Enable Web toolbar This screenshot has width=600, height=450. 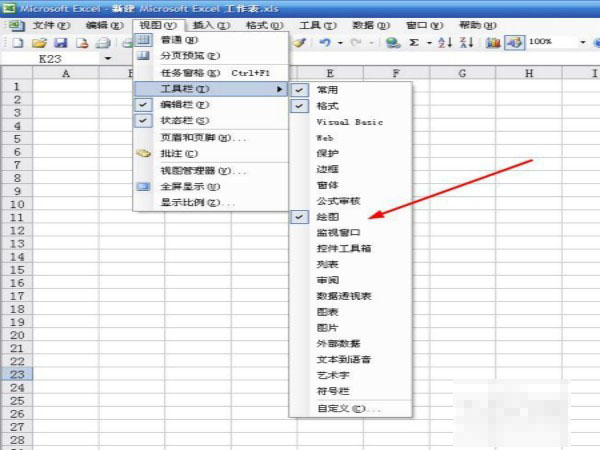tap(351, 138)
